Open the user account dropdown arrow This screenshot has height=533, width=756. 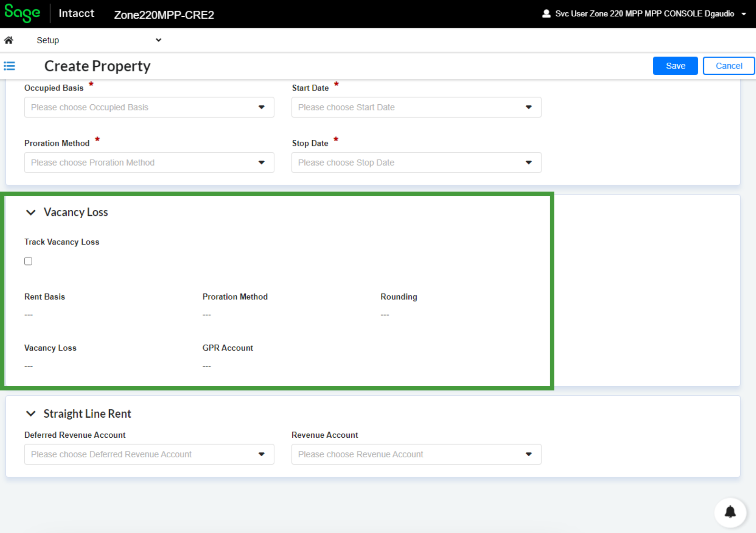click(743, 14)
